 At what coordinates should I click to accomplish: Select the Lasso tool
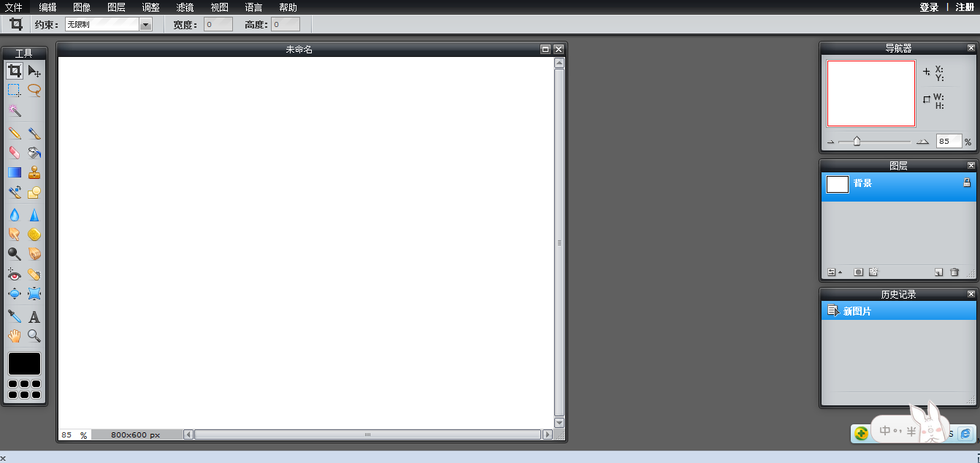click(34, 91)
